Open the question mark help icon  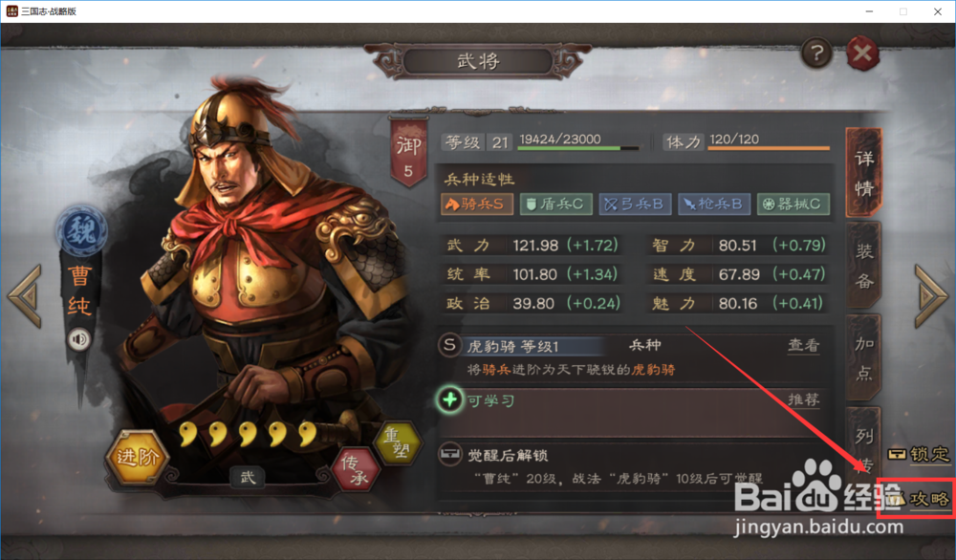(816, 54)
